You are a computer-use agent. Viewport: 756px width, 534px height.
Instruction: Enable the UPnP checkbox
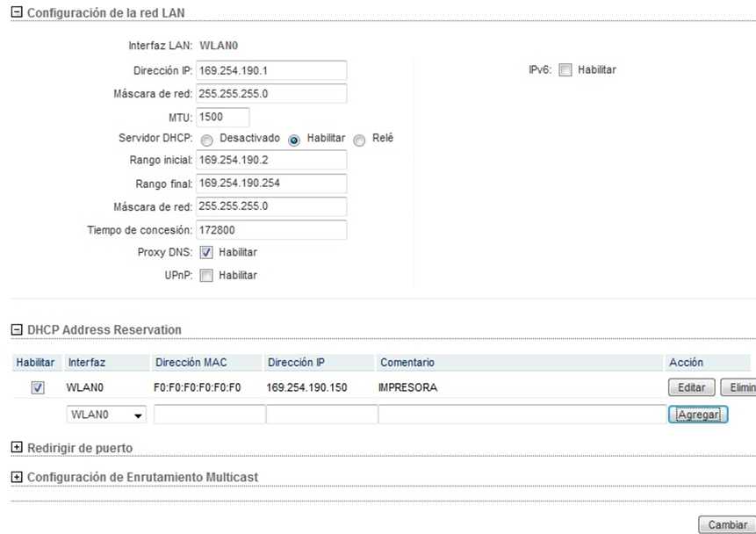click(x=206, y=276)
